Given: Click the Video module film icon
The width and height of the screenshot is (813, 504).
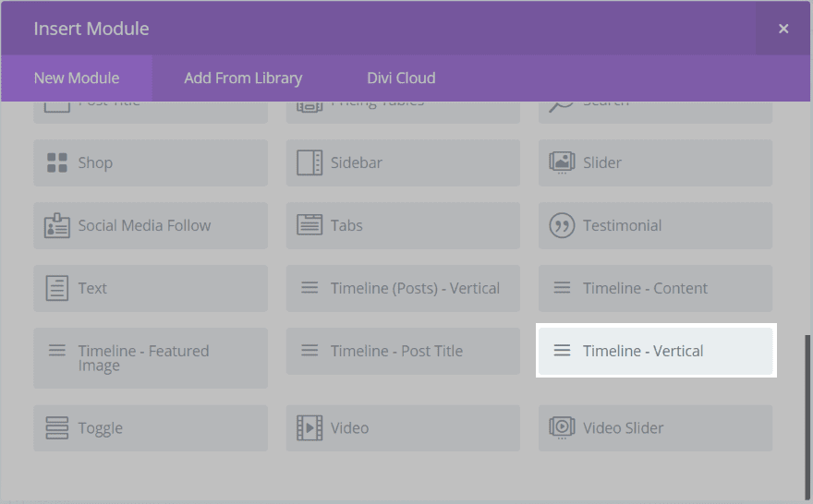Looking at the screenshot, I should click(309, 428).
